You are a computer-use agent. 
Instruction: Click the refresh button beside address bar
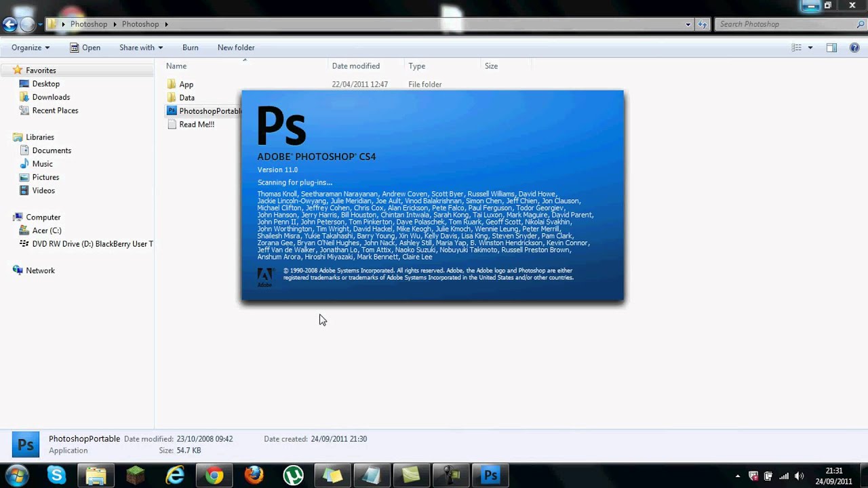click(x=703, y=24)
